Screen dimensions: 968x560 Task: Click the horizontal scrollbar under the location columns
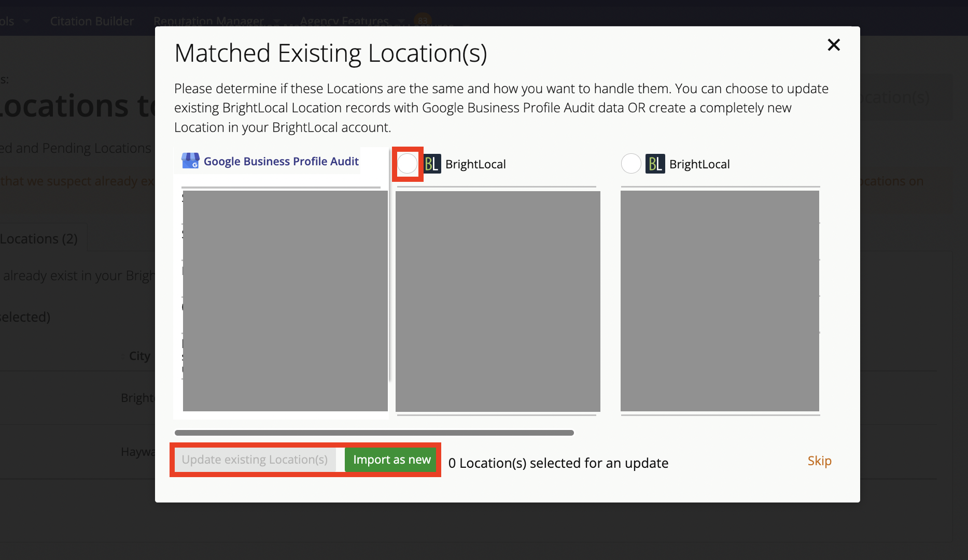pos(374,433)
